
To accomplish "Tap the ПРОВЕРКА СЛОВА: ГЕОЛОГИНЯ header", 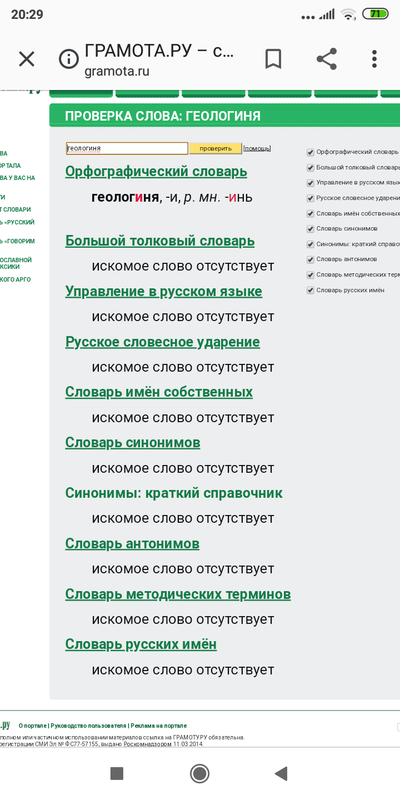I will [163, 116].
